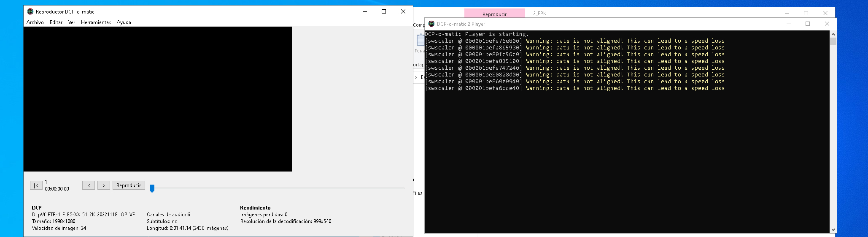Open the Herramientas menu
Image resolution: width=868 pixels, height=237 pixels.
point(96,22)
